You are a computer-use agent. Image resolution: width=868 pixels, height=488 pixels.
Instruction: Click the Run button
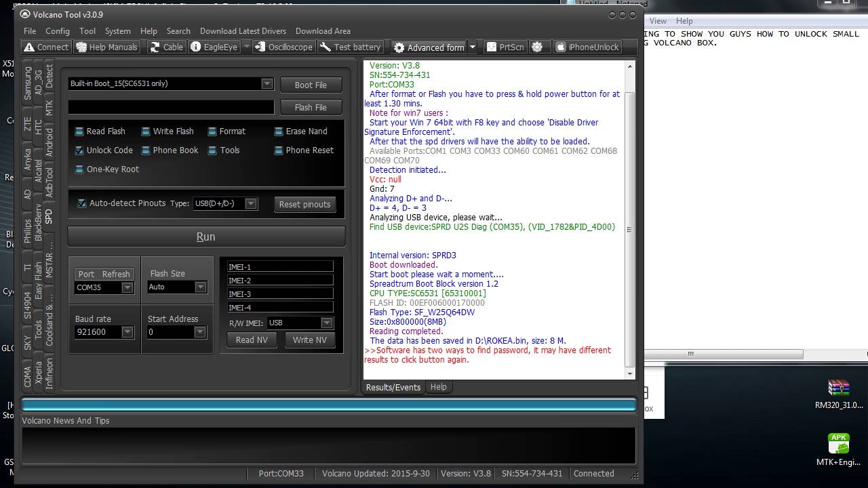(x=206, y=237)
